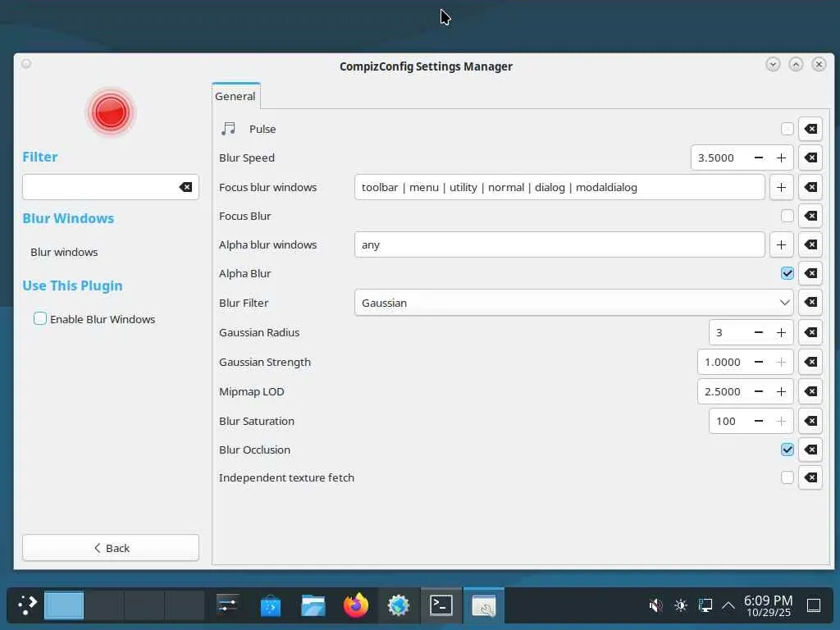The image size is (840, 630).
Task: Reset the Focus Blur option to default
Action: pyautogui.click(x=810, y=216)
